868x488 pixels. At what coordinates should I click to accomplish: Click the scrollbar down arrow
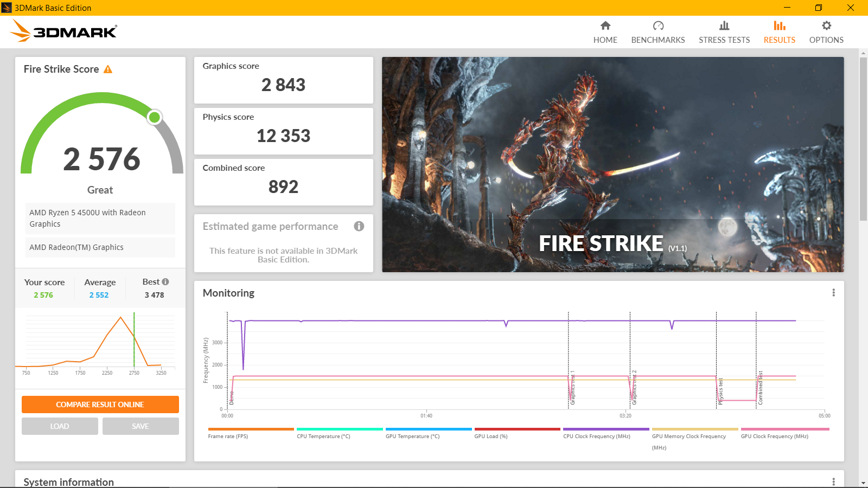coord(863,483)
